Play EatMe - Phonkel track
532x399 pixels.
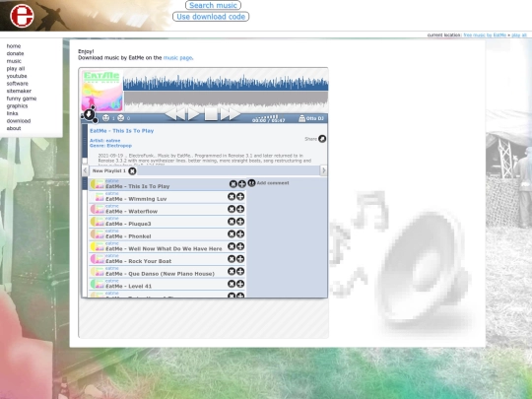[128, 236]
